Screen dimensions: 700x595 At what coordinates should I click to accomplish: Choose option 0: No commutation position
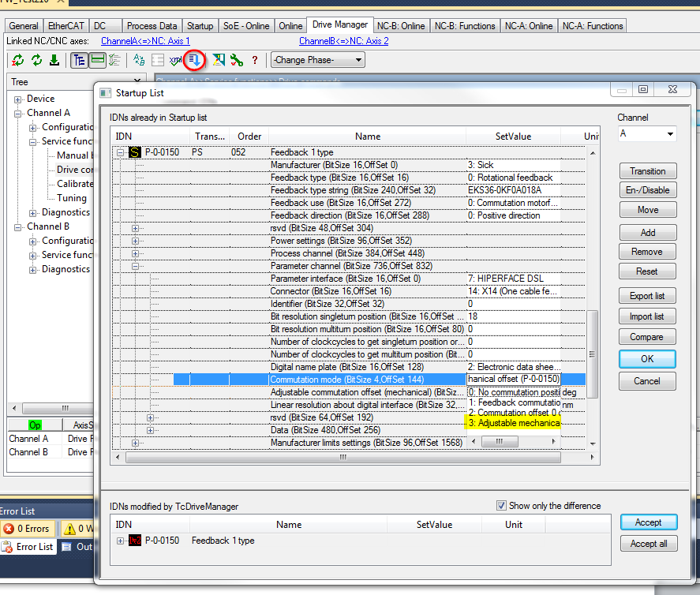click(x=514, y=392)
